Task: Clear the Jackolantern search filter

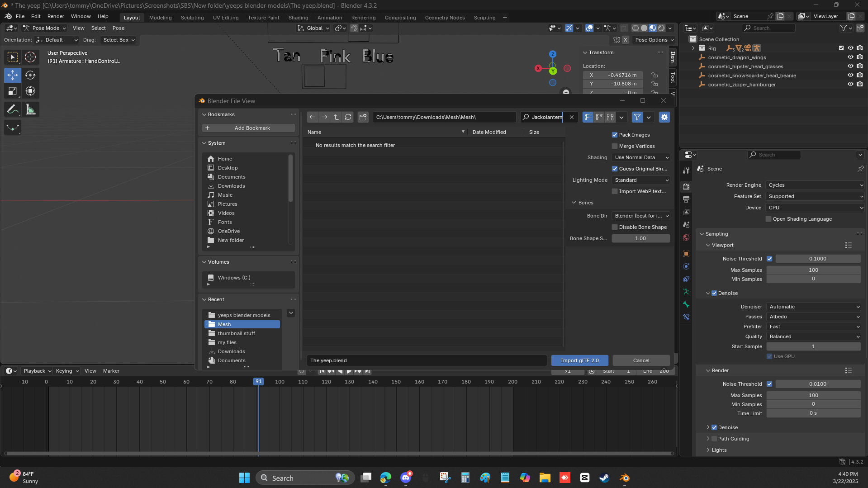Action: 572,117
